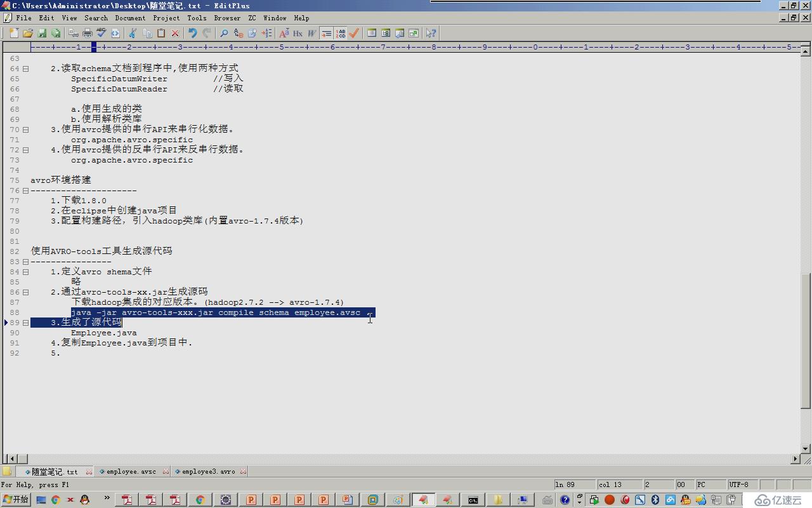Screen dimensions: 812x508
Task: Open Find with the magnifier icon
Action: [225, 33]
